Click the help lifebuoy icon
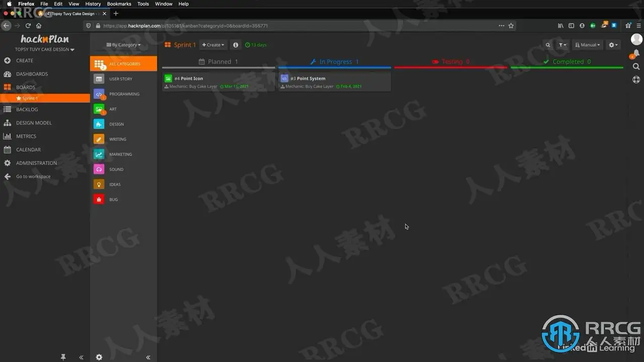 (636, 79)
